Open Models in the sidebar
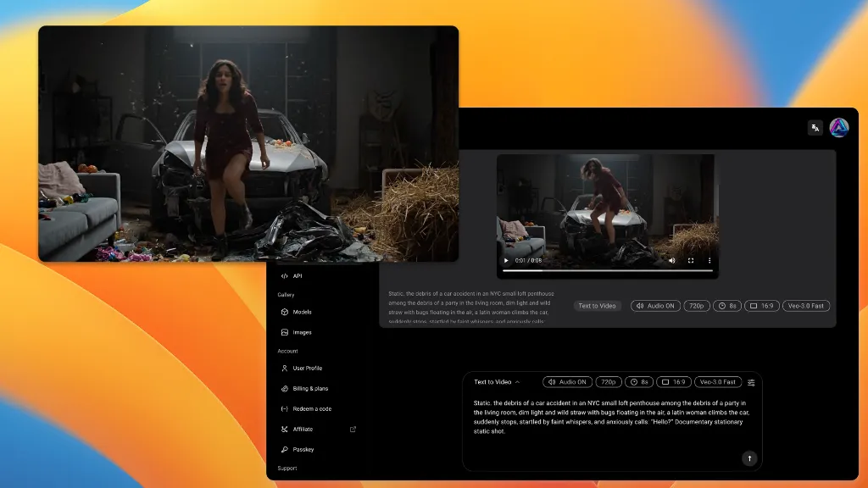This screenshot has width=868, height=488. 302,312
